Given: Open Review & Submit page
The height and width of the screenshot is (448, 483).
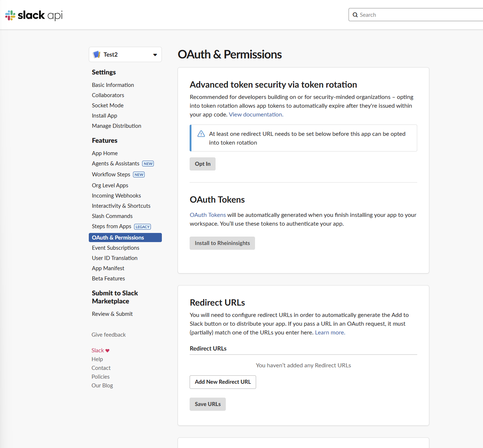Looking at the screenshot, I should (112, 314).
